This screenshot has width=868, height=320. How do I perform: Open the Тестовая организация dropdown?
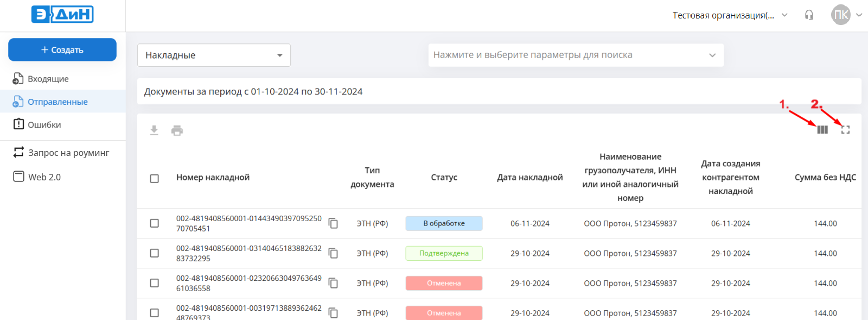click(730, 15)
